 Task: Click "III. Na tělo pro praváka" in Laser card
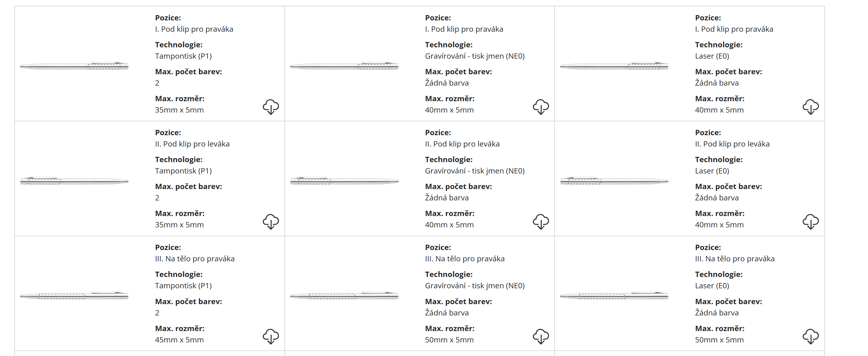tap(735, 259)
